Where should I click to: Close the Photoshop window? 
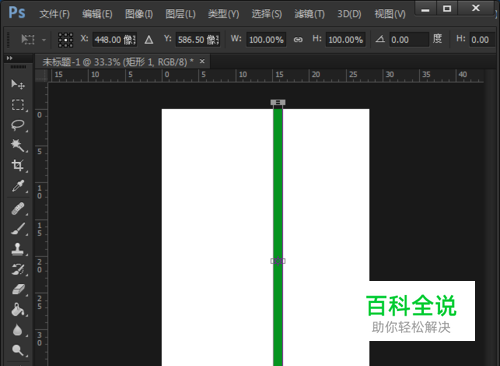476,8
